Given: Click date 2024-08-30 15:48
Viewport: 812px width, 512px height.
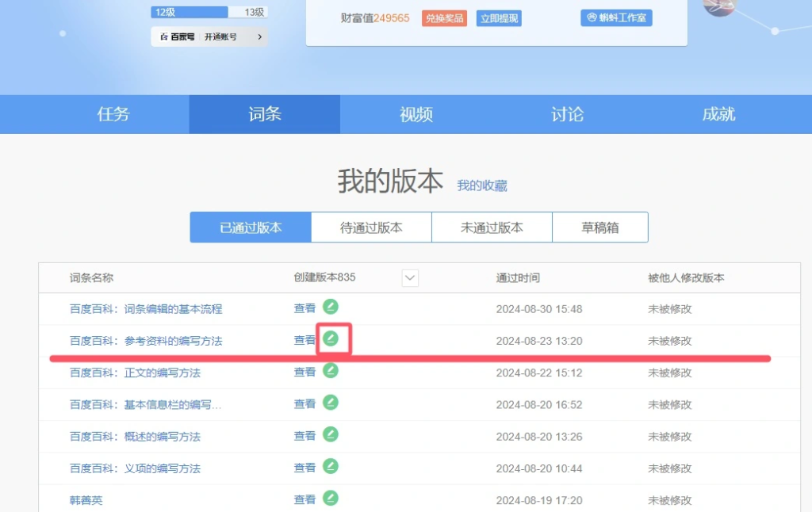Looking at the screenshot, I should (x=539, y=309).
